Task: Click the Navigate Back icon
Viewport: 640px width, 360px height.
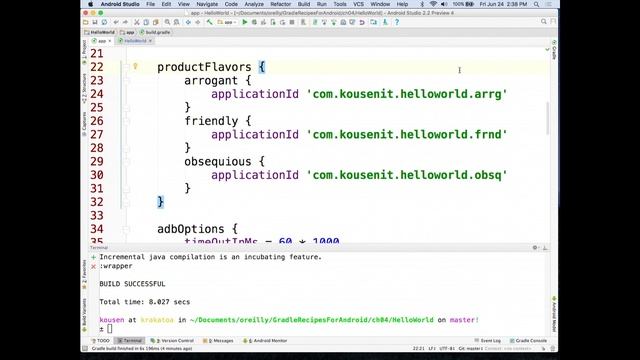Action: [188, 22]
